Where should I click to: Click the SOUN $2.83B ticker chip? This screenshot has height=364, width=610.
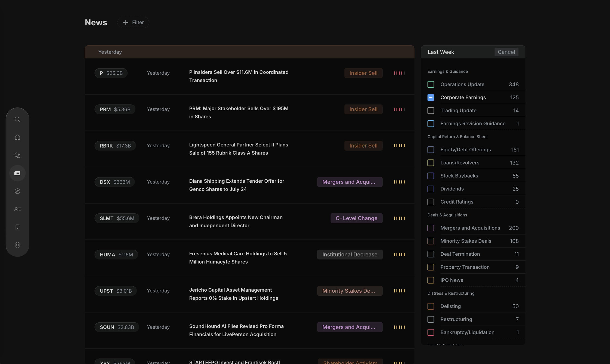pyautogui.click(x=117, y=327)
